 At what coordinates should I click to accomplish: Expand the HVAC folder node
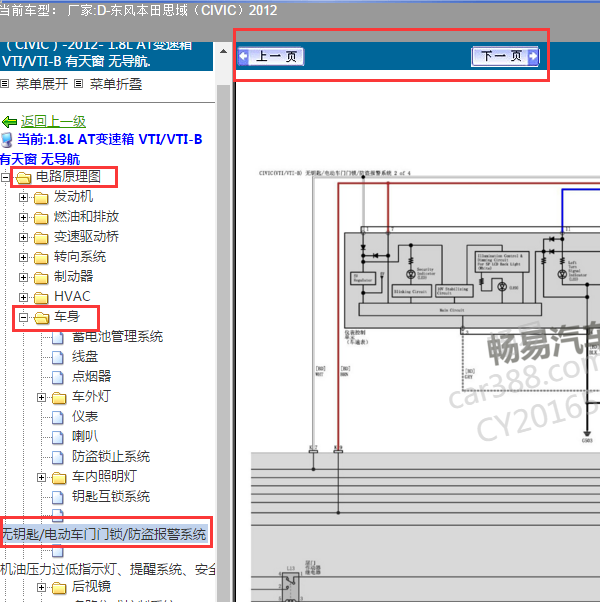tap(23, 297)
